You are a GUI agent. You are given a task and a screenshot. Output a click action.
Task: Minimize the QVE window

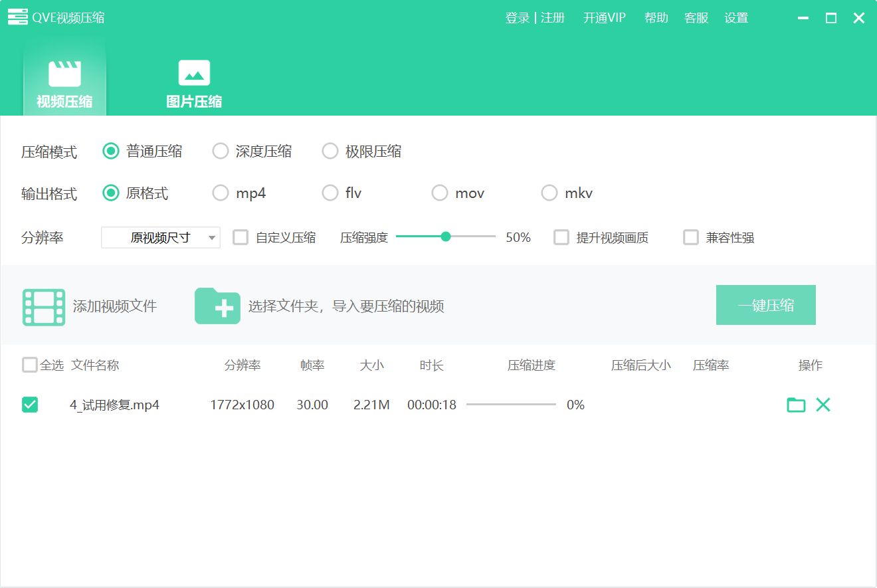803,18
